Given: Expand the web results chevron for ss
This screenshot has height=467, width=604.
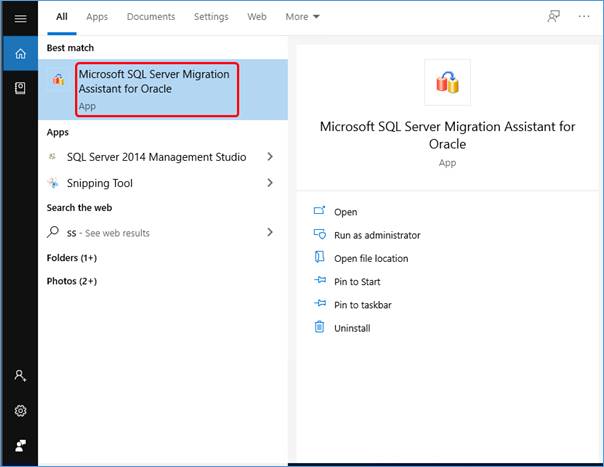Looking at the screenshot, I should click(x=270, y=232).
